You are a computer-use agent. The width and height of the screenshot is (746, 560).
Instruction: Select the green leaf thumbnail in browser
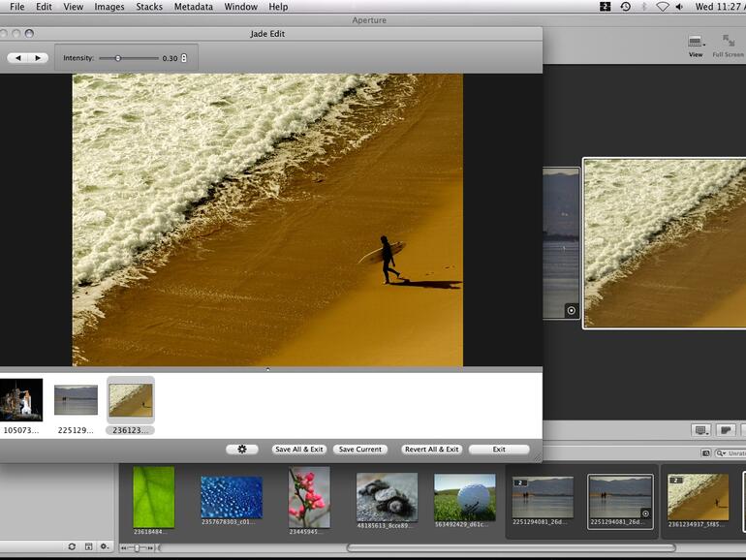pyautogui.click(x=153, y=496)
